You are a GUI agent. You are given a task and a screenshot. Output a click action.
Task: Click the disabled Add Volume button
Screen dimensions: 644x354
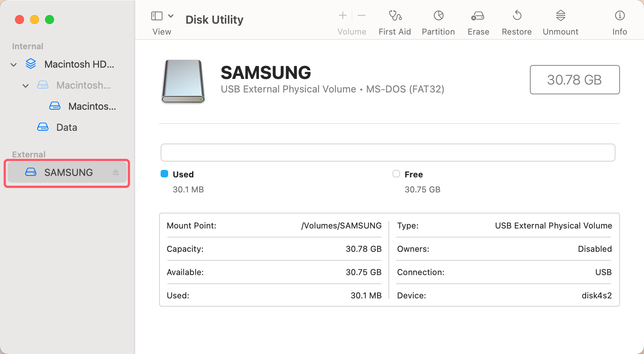[x=342, y=16]
